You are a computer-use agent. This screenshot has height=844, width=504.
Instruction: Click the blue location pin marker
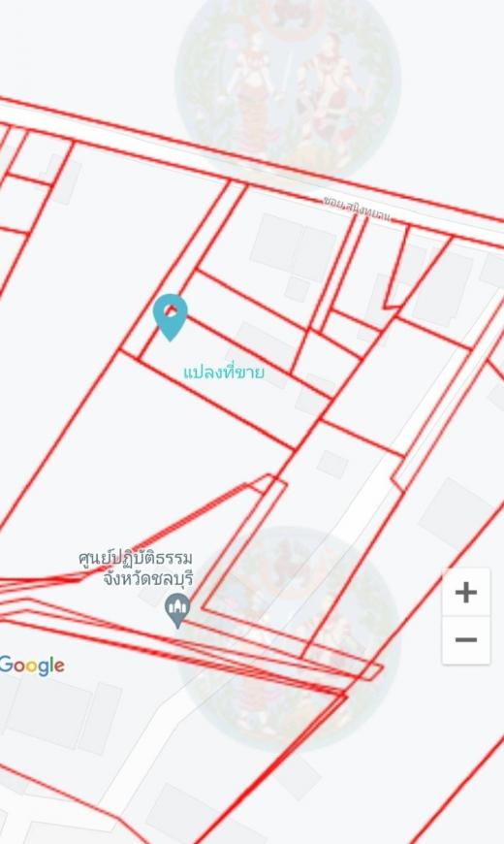[170, 317]
